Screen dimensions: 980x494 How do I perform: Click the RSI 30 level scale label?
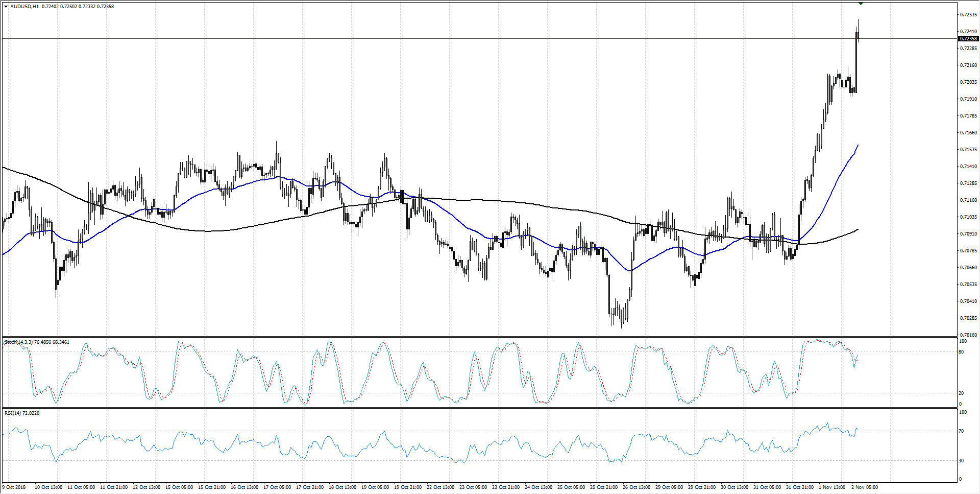click(x=962, y=460)
